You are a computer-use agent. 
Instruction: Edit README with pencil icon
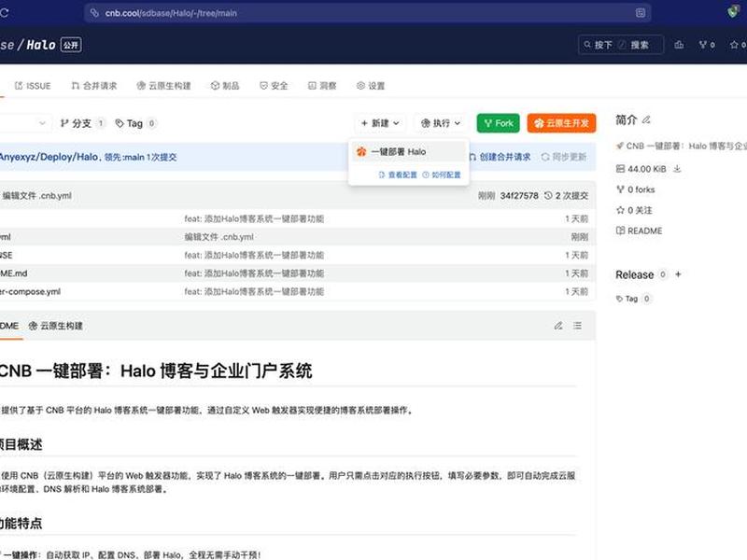[x=558, y=326]
